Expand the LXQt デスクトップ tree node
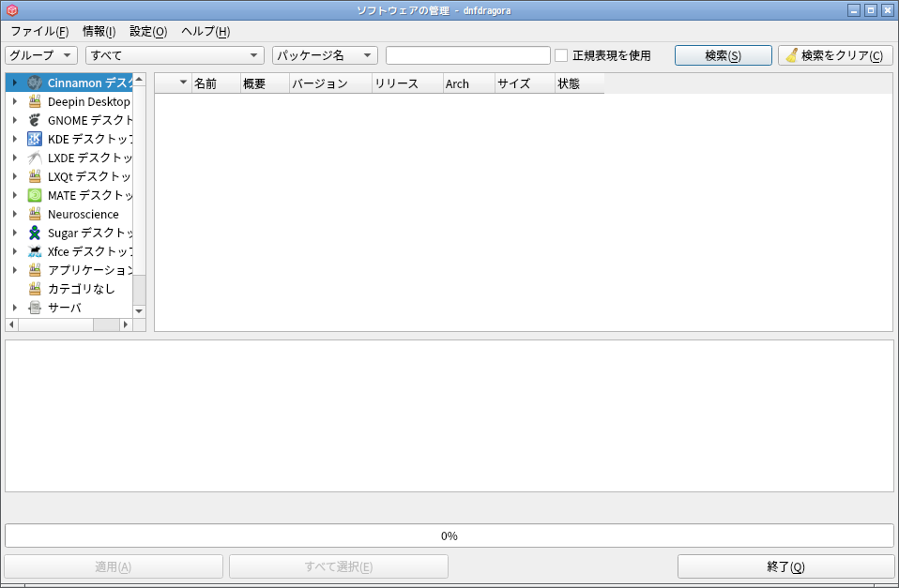This screenshot has height=588, width=899. pos(15,176)
